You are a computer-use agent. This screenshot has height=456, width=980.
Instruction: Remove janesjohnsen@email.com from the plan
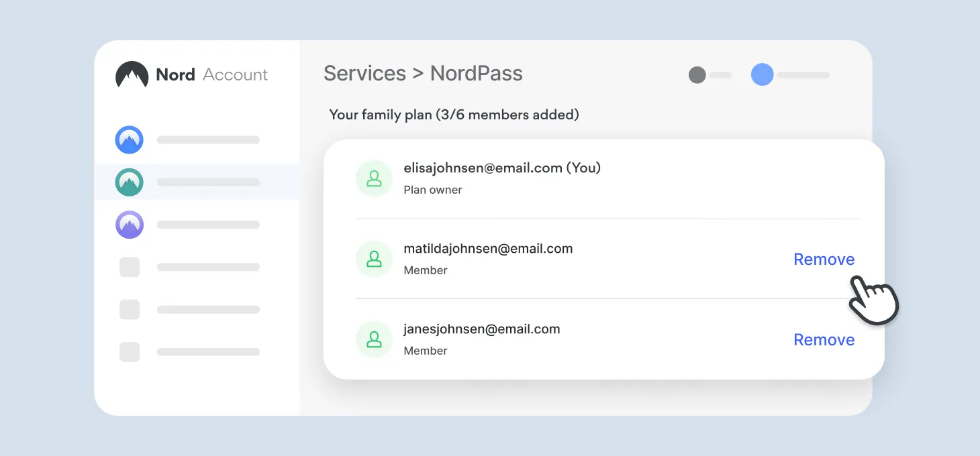[x=824, y=340]
